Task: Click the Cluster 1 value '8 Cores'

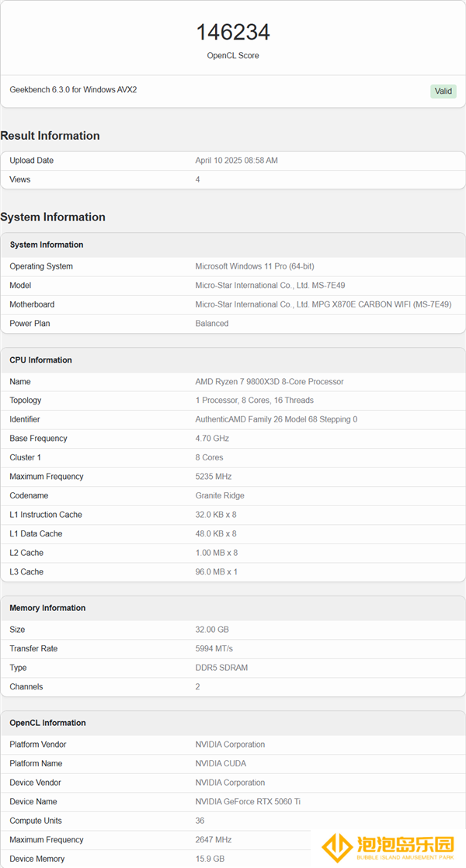Action: coord(209,457)
